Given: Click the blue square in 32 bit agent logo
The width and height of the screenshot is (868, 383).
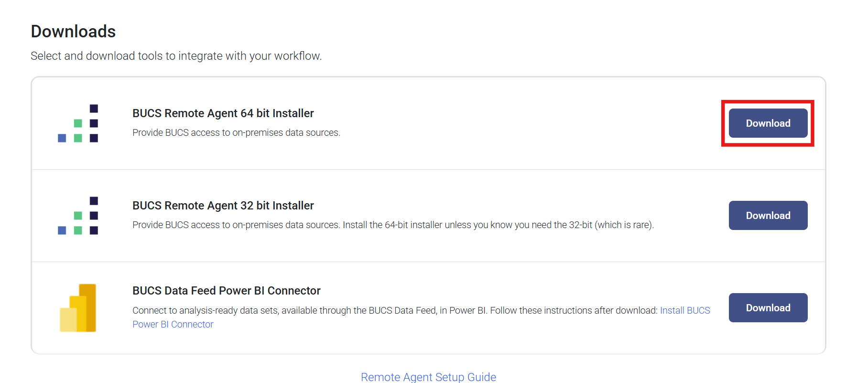Looking at the screenshot, I should coord(62,230).
